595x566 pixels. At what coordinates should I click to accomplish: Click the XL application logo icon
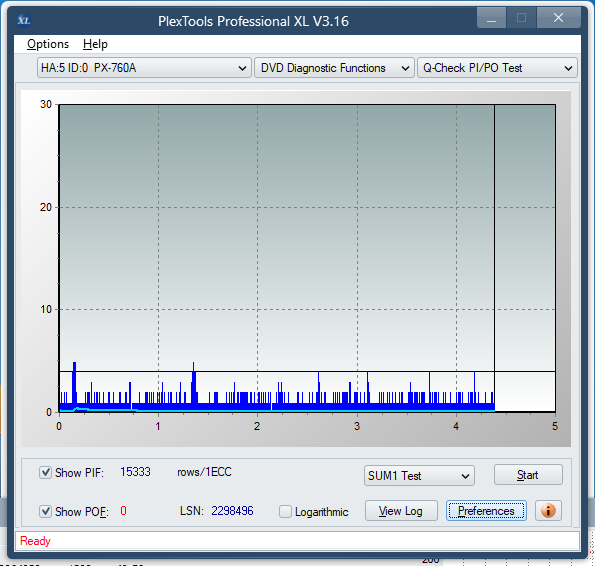click(24, 20)
